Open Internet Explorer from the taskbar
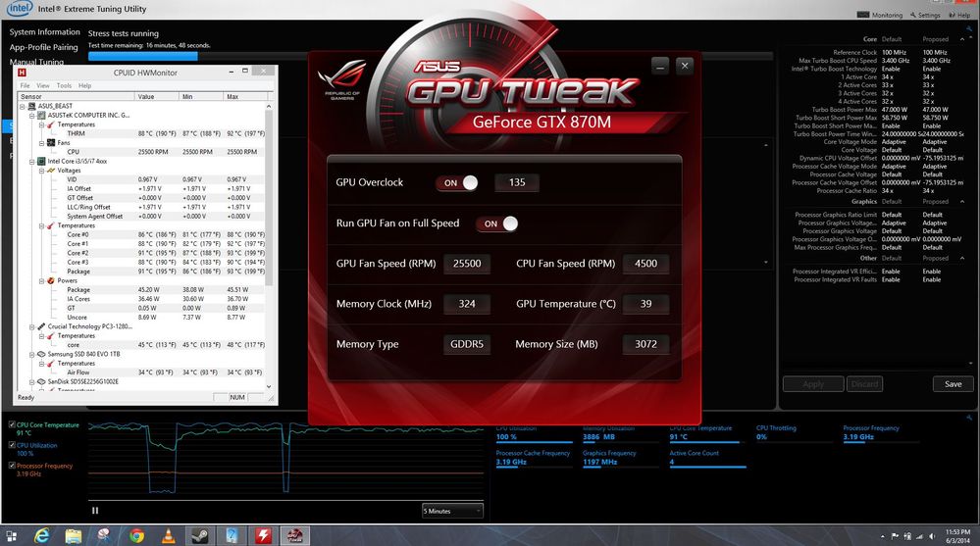This screenshot has width=980, height=546. 42,535
